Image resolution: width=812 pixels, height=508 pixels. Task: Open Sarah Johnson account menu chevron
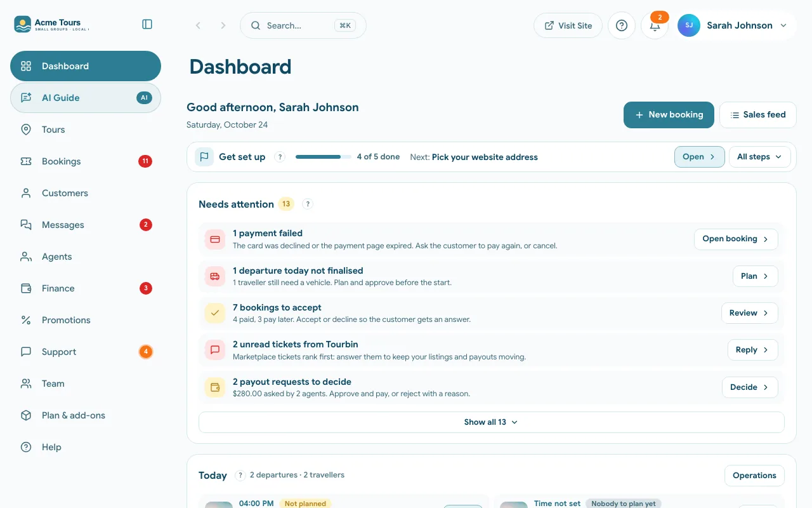coord(783,25)
